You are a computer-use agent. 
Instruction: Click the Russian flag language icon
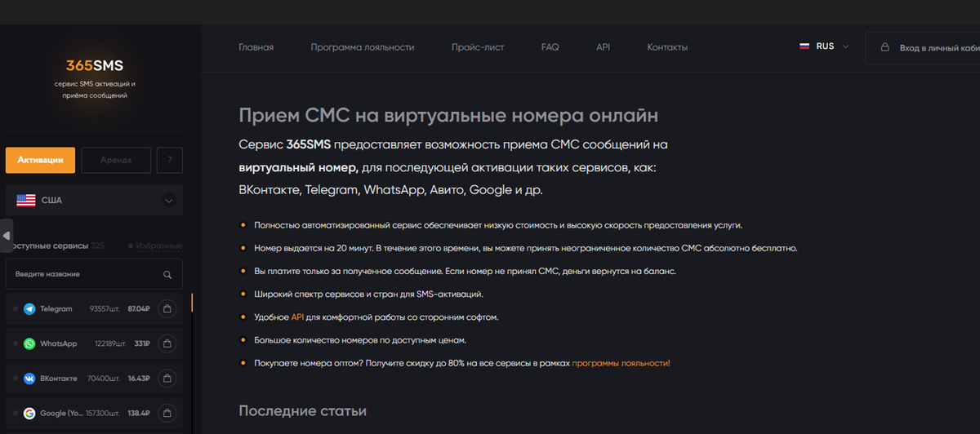pos(804,46)
